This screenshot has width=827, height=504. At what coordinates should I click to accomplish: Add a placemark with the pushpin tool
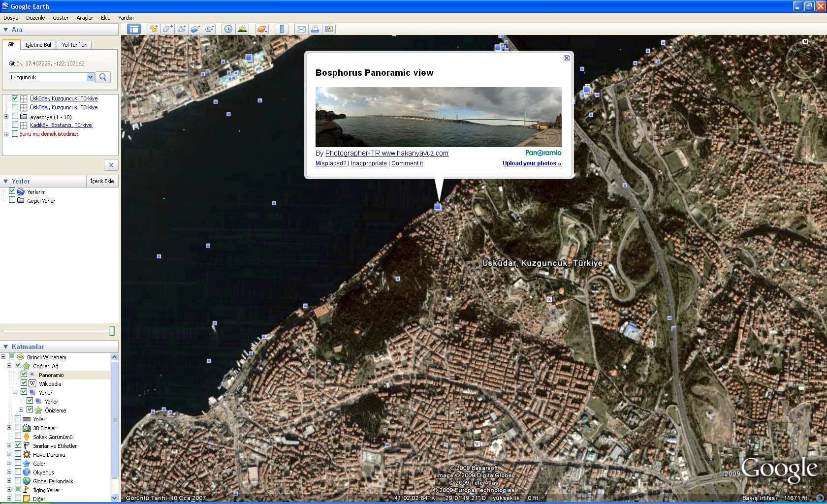click(x=154, y=29)
